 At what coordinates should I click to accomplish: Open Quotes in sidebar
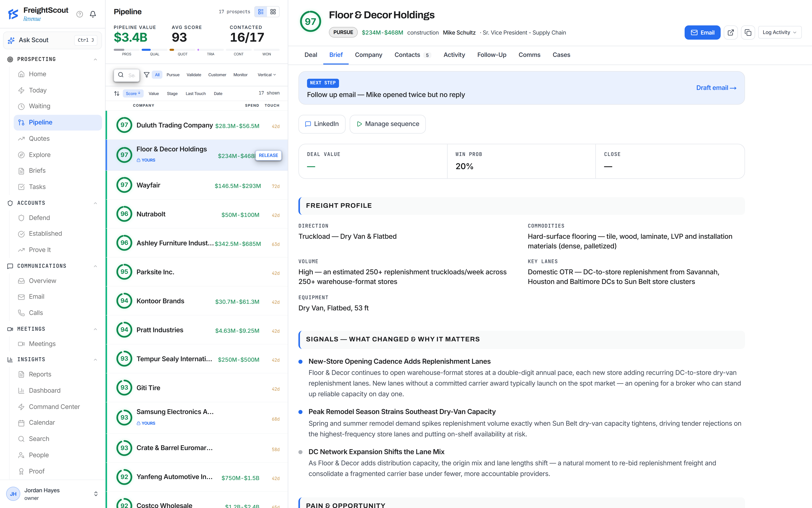coord(58,138)
